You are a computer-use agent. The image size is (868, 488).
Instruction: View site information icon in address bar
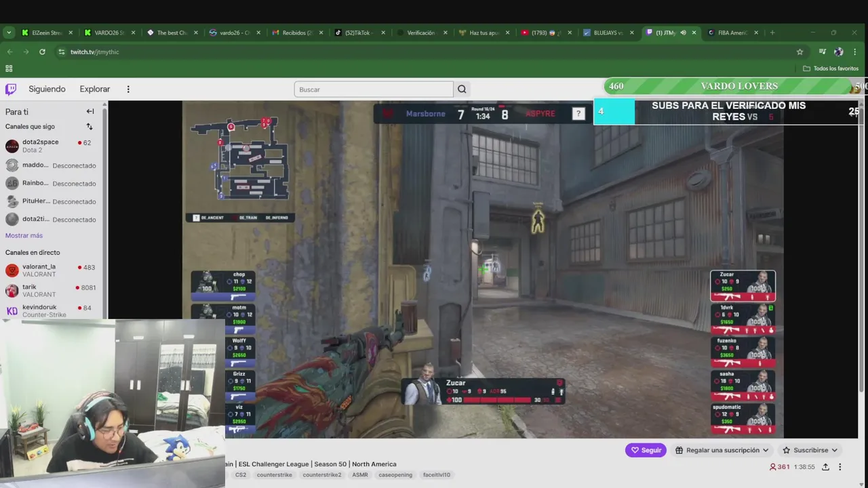click(x=62, y=52)
